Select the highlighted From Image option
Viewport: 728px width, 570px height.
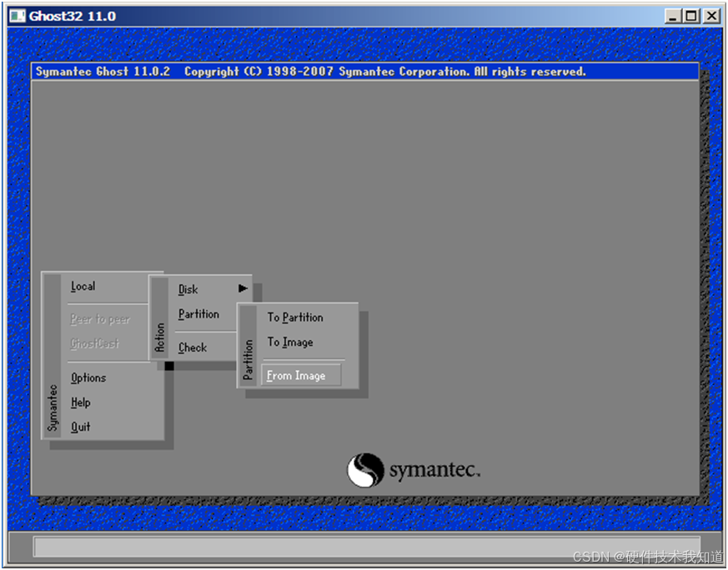point(301,375)
